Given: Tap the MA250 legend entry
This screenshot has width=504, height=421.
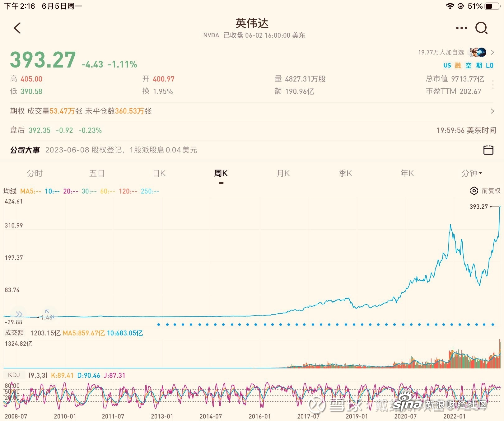Looking at the screenshot, I should coord(150,191).
